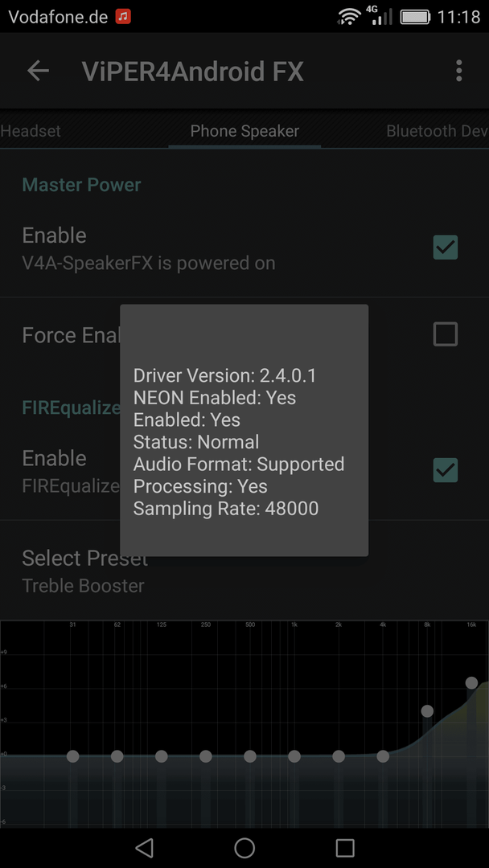Image resolution: width=489 pixels, height=868 pixels.
Task: Open the three-dot overflow menu
Action: [458, 71]
